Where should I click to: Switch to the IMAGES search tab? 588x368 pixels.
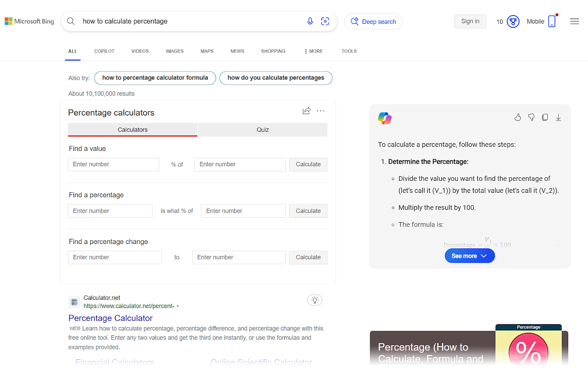coord(175,51)
